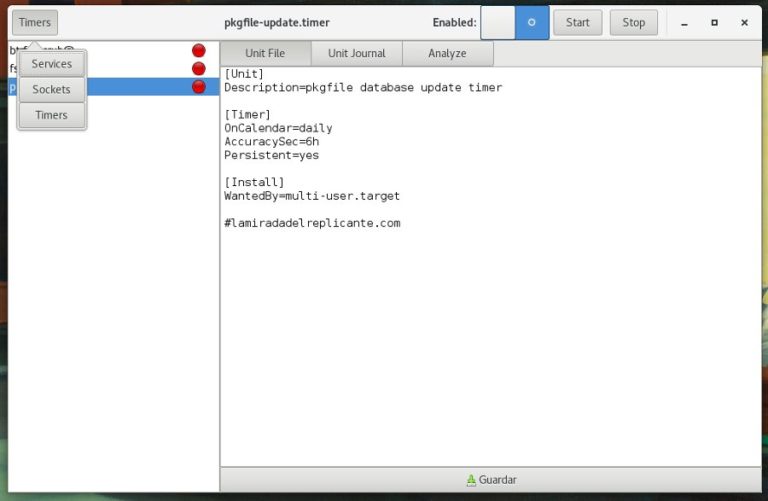Click the Start button

click(577, 23)
